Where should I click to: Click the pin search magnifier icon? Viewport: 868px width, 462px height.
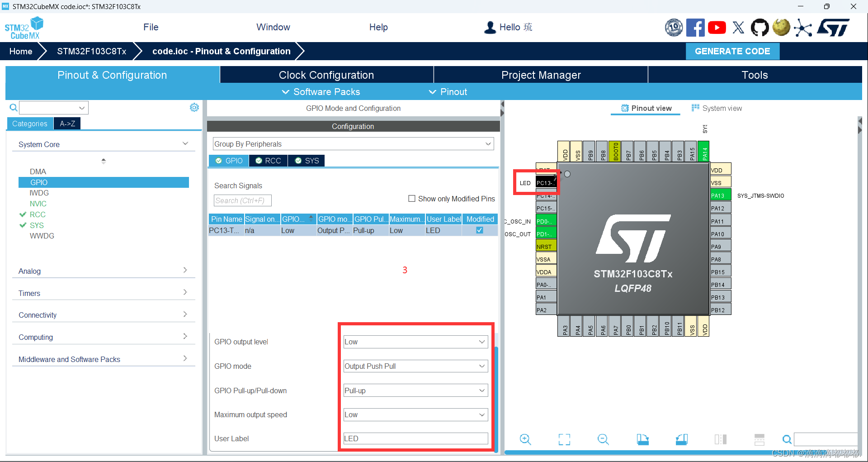pos(787,439)
